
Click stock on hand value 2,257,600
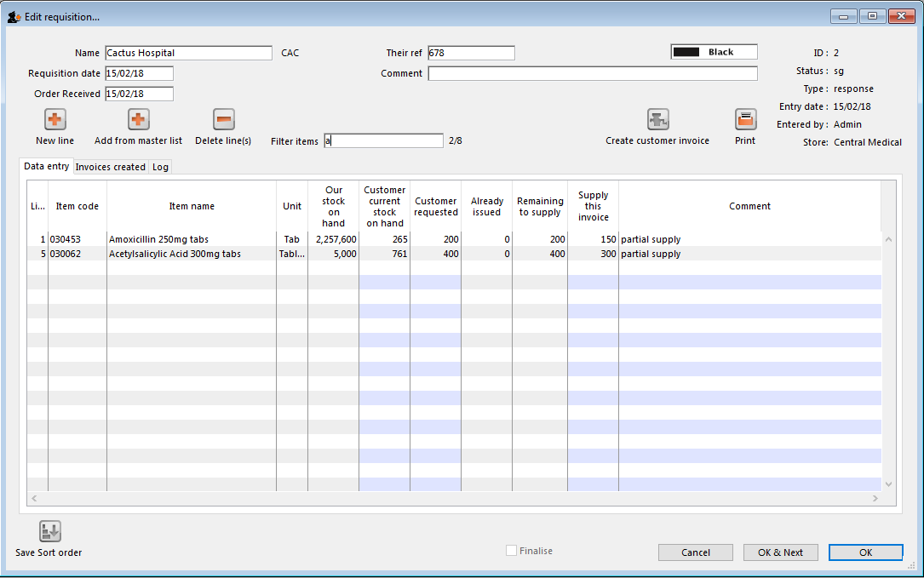pyautogui.click(x=336, y=239)
